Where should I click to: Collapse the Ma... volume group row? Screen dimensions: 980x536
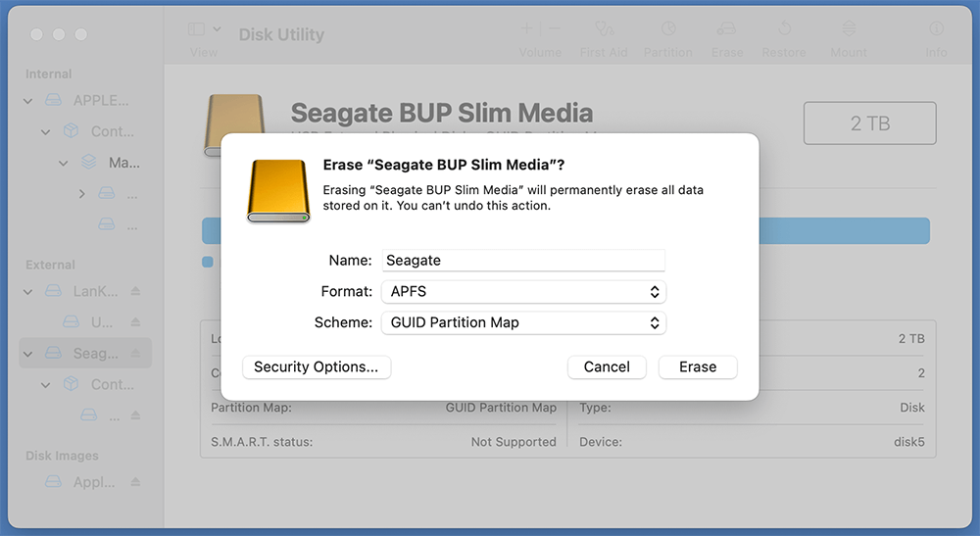[x=63, y=163]
